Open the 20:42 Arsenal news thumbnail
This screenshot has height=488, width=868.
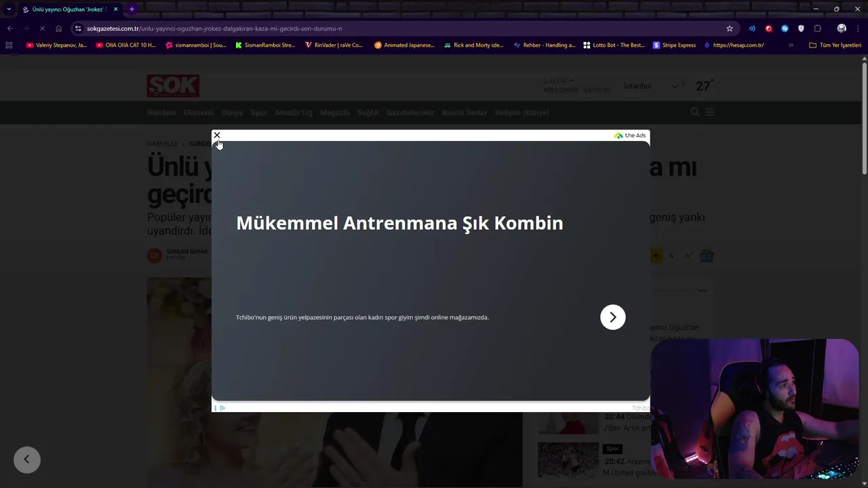pos(568,460)
